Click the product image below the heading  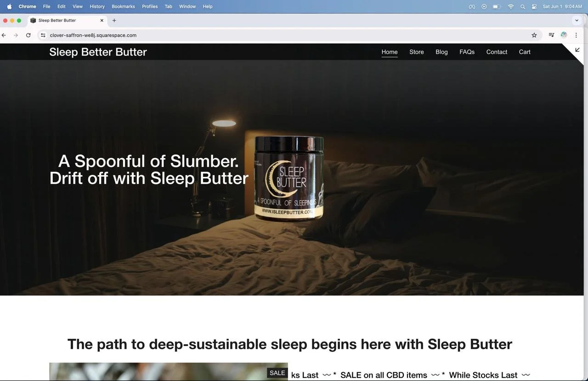169,372
